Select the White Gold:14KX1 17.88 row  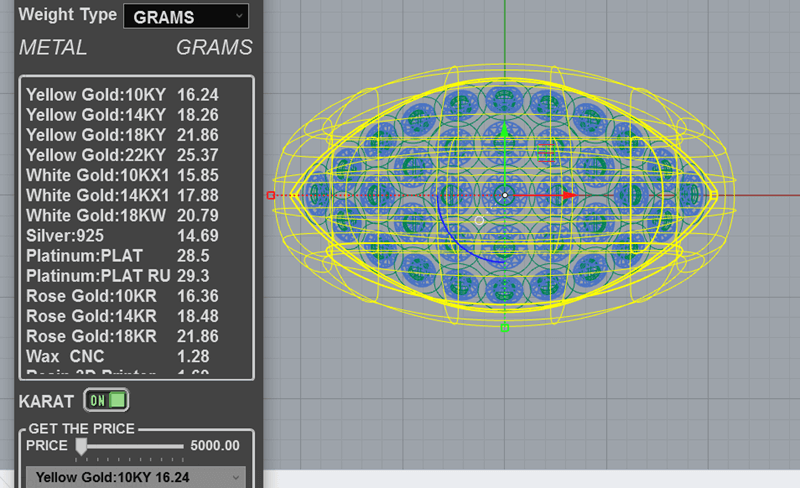point(122,195)
